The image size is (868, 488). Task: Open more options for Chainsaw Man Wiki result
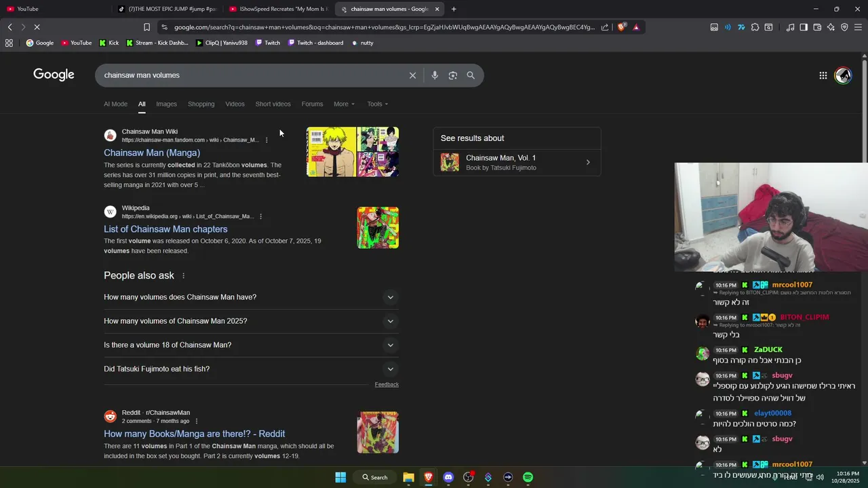click(x=267, y=140)
